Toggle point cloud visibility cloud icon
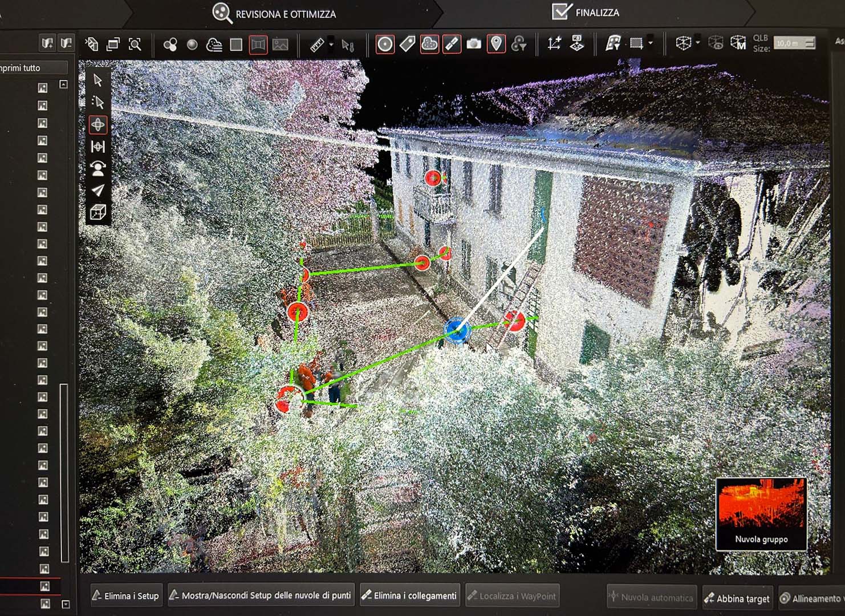 pyautogui.click(x=429, y=44)
